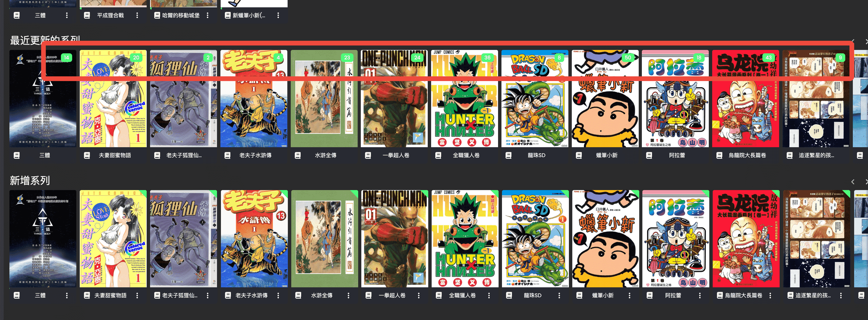Open the 三體 cover in 新增系列
The height and width of the screenshot is (320, 868).
[x=43, y=239]
